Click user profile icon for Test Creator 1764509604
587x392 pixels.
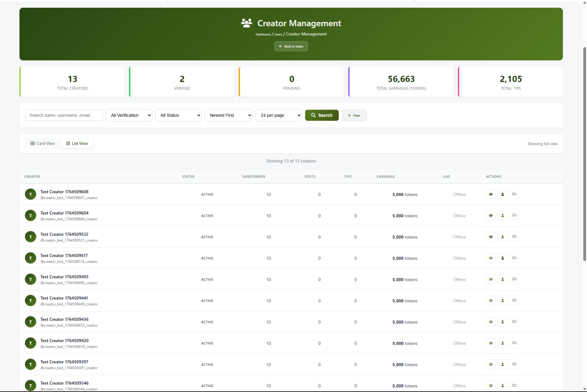502,215
